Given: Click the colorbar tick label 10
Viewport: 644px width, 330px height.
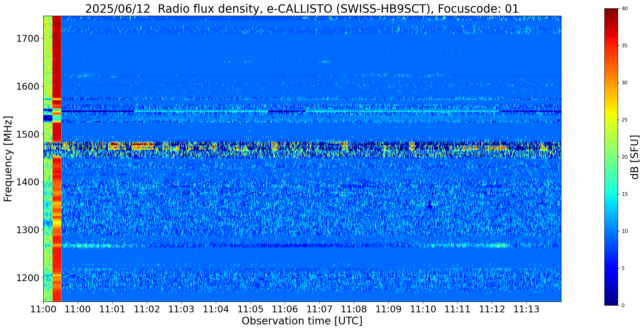Looking at the screenshot, I should point(625,231).
